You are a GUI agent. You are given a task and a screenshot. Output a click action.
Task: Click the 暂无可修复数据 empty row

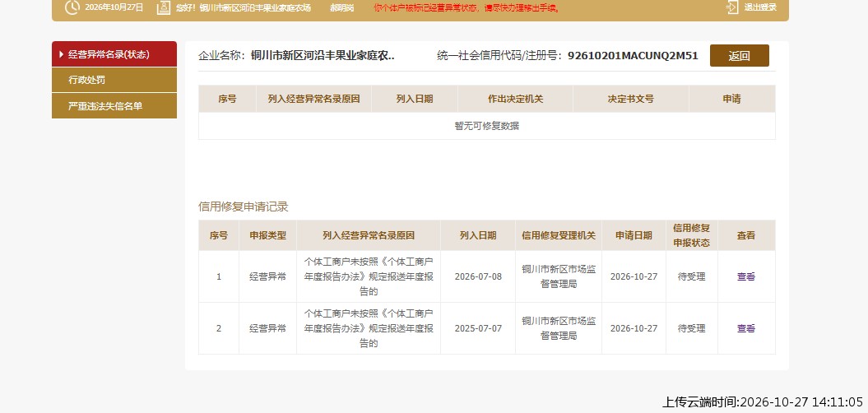tap(486, 126)
